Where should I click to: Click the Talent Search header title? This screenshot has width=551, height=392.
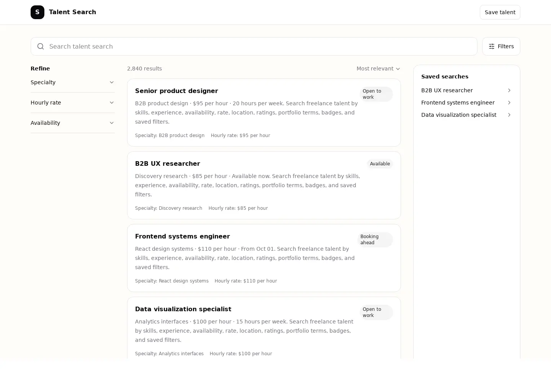72,12
